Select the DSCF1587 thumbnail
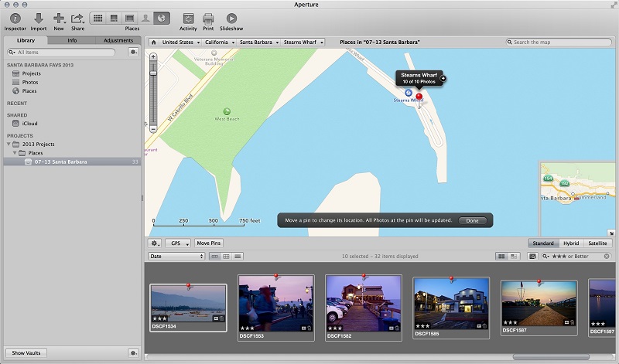 (x=539, y=308)
